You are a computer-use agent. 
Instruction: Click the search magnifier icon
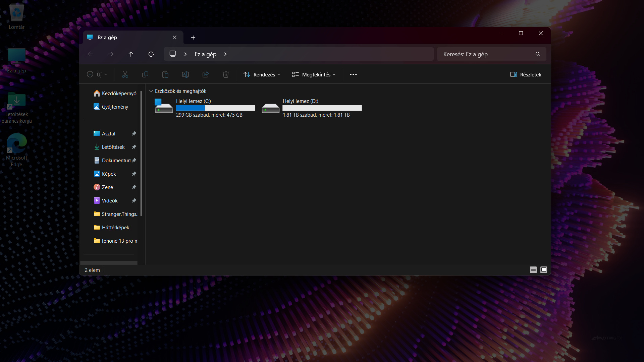(x=538, y=54)
